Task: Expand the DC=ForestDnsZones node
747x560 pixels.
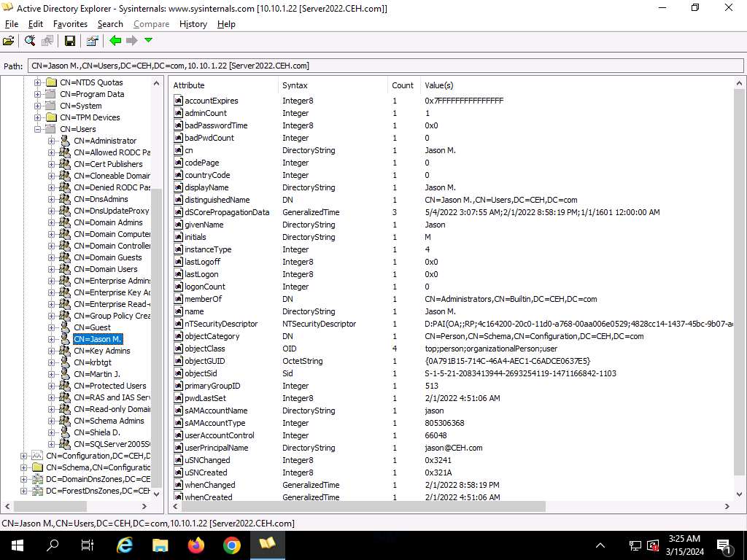Action: coord(24,491)
